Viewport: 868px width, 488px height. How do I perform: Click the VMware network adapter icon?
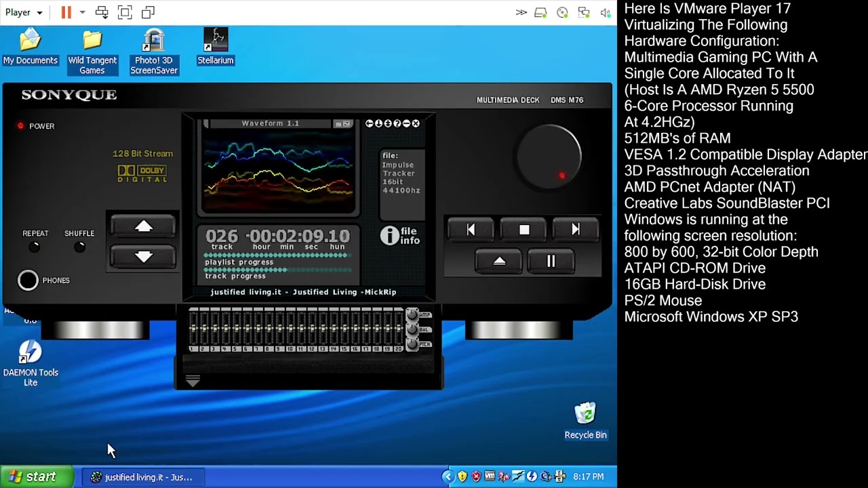[x=584, y=12]
